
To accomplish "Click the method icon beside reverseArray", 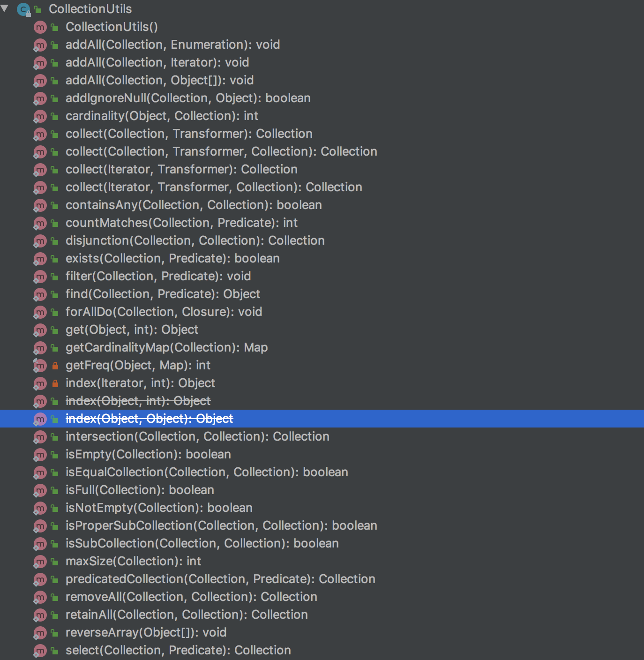I will pyautogui.click(x=40, y=633).
